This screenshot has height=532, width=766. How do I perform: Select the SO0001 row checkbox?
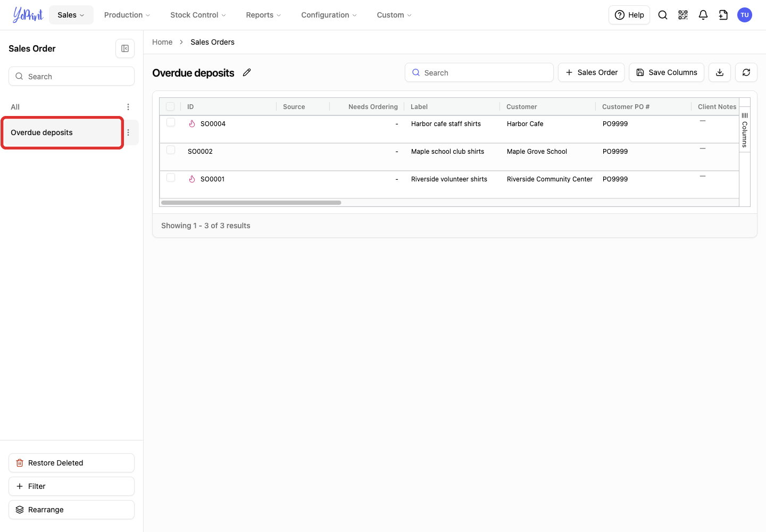171,178
